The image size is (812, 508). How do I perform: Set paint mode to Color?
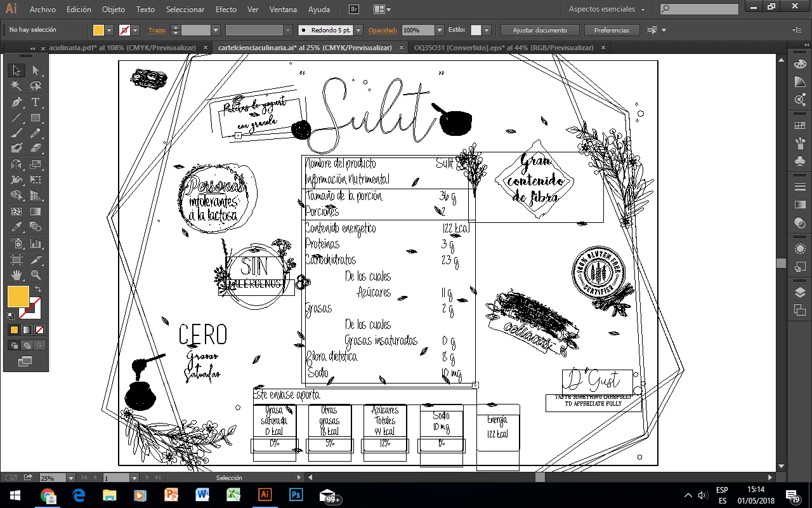tap(14, 330)
